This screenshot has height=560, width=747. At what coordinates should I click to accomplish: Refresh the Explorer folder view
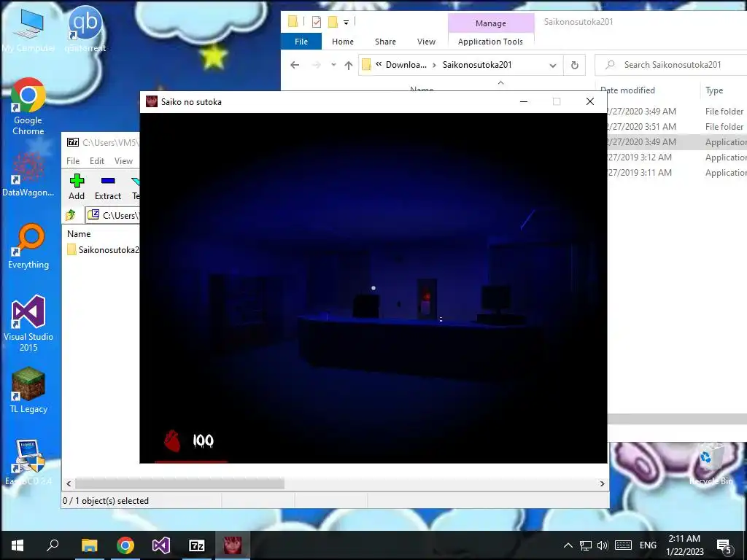coord(575,65)
